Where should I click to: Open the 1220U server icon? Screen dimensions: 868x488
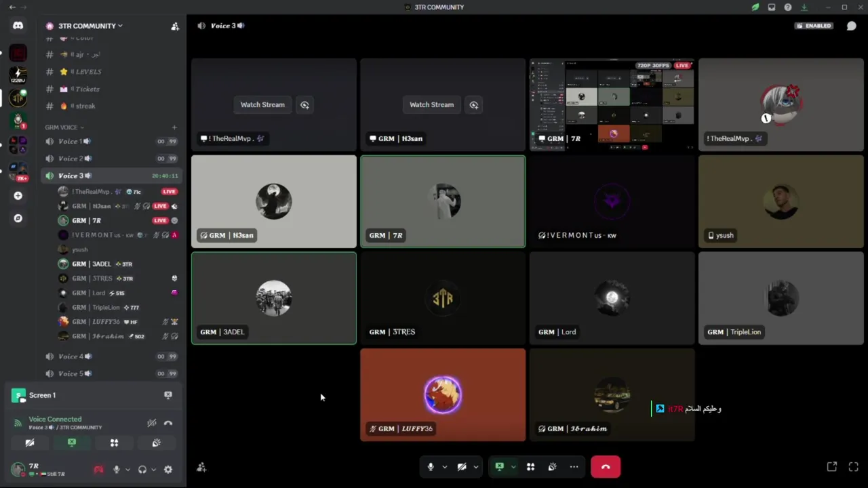(18, 75)
